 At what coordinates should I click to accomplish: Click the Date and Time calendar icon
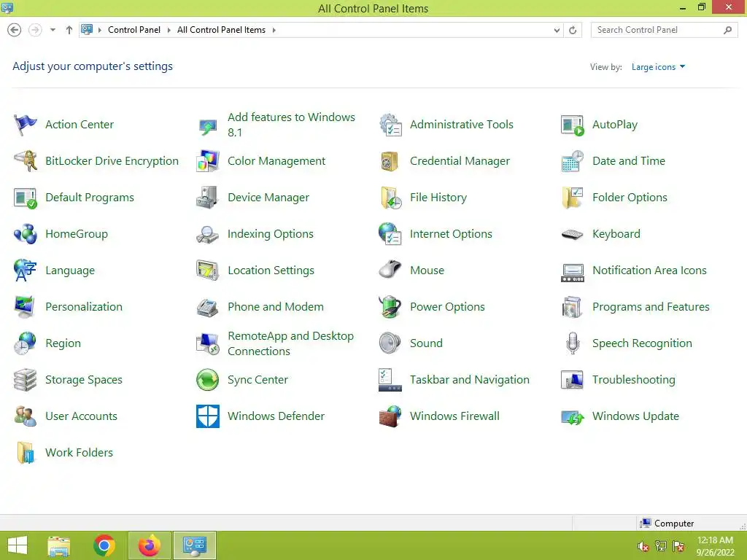click(572, 161)
